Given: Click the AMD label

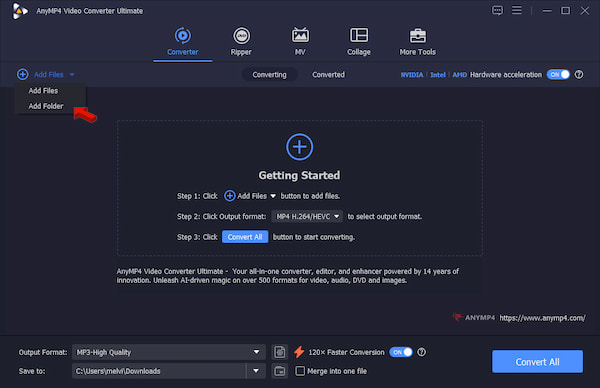Looking at the screenshot, I should click(460, 75).
